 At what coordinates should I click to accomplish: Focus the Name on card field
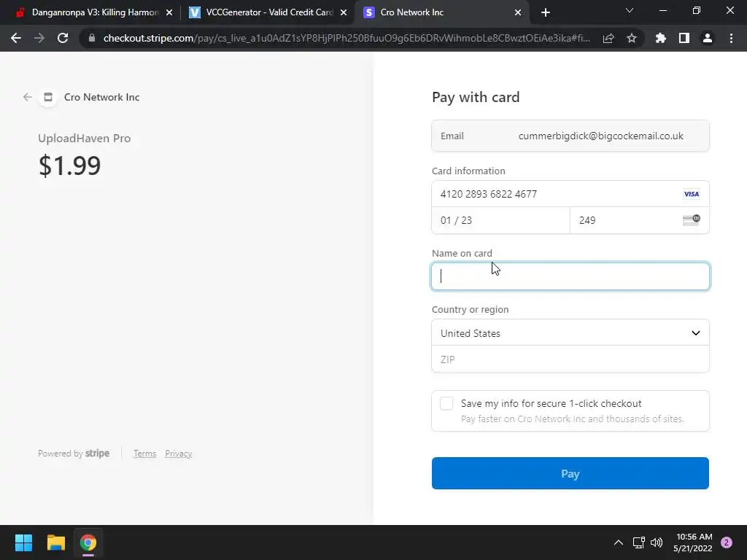point(570,276)
